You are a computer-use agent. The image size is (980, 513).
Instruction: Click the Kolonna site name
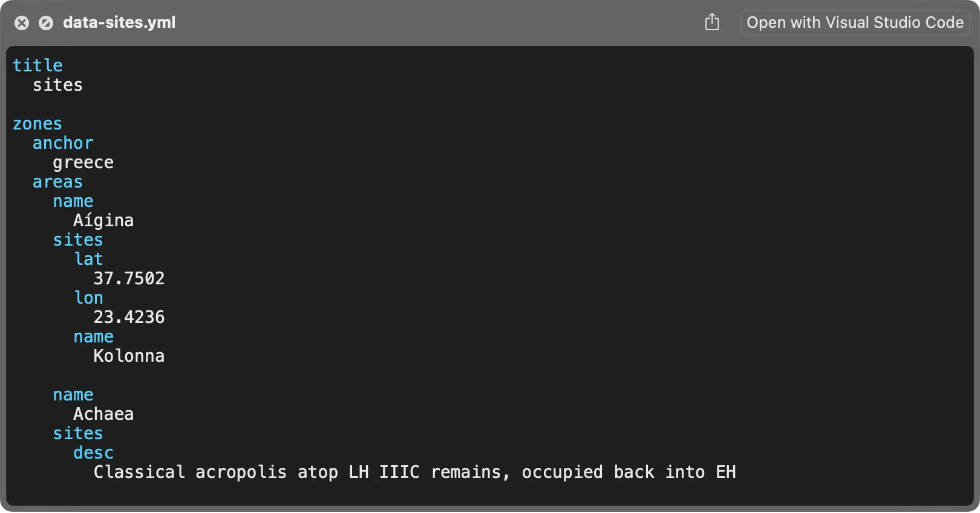(129, 356)
